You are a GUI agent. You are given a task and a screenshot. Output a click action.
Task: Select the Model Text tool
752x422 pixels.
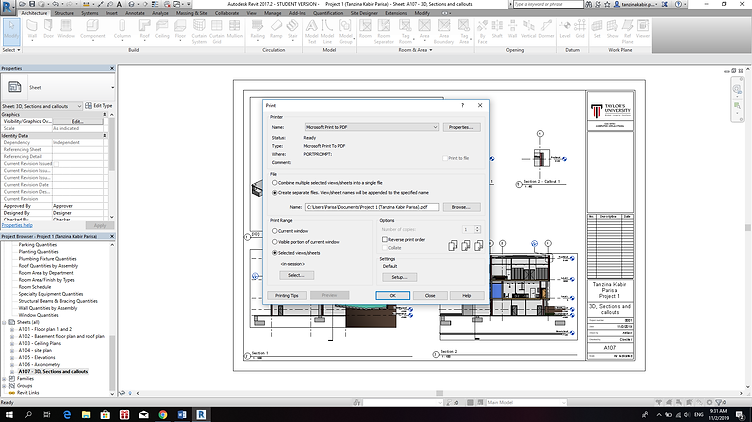coord(312,32)
